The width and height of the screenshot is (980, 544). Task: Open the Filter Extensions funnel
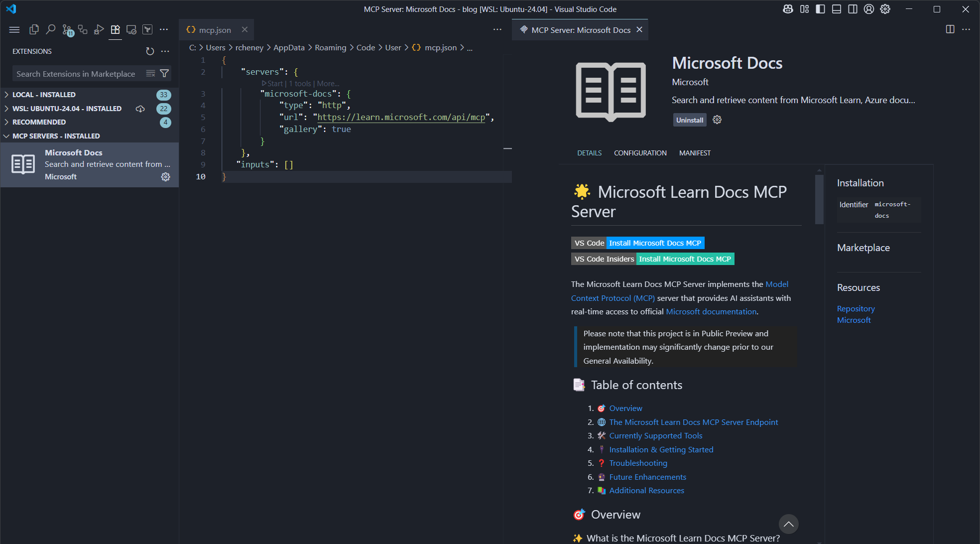[164, 73]
